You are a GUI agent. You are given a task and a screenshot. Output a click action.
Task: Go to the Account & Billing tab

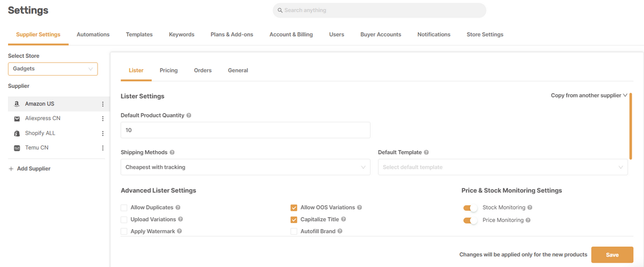pyautogui.click(x=291, y=34)
